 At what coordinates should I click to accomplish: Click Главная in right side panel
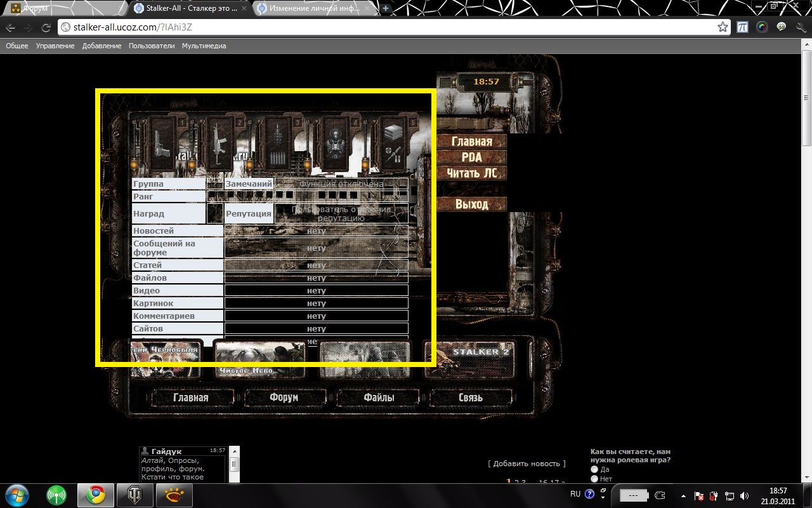472,142
